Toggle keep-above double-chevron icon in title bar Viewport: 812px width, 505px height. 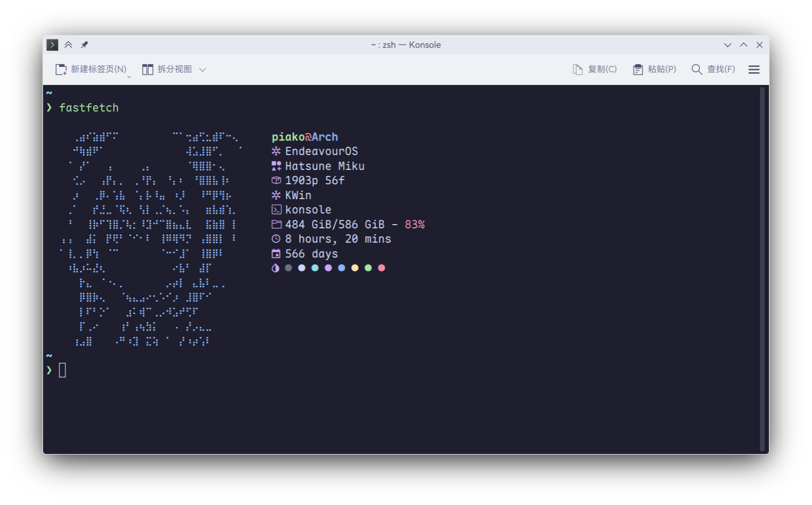tap(69, 45)
